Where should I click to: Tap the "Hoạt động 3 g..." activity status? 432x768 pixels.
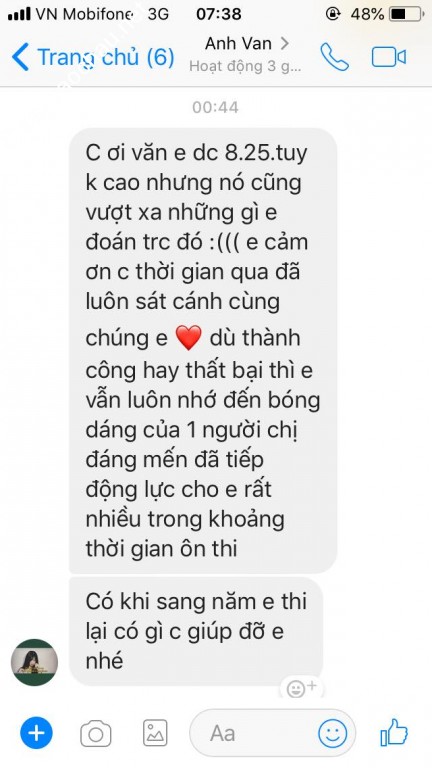click(245, 66)
